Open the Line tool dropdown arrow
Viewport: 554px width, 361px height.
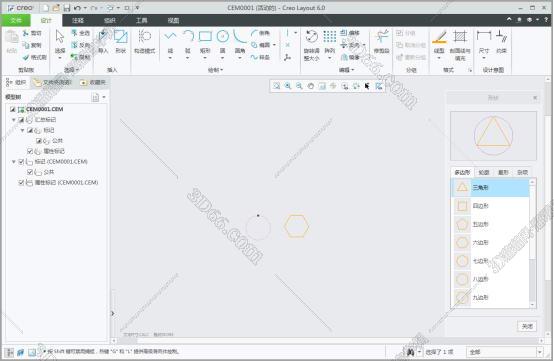(x=170, y=58)
